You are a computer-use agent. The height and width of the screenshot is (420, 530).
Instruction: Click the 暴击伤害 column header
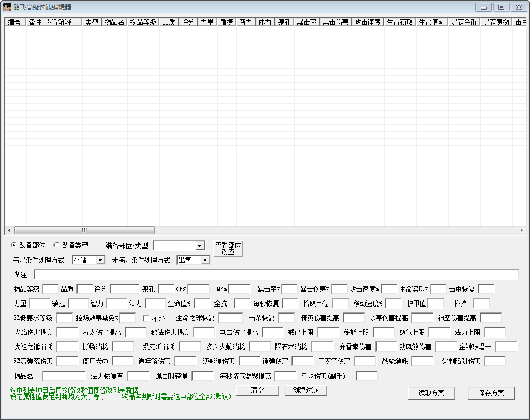(x=335, y=22)
